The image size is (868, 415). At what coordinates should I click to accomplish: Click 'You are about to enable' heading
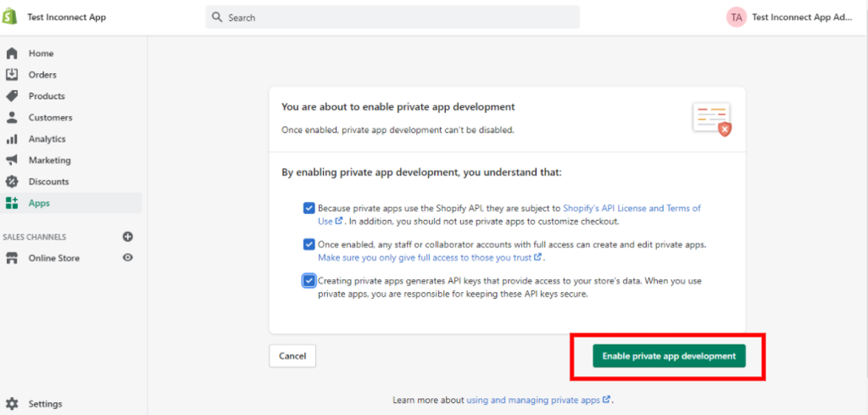(398, 106)
